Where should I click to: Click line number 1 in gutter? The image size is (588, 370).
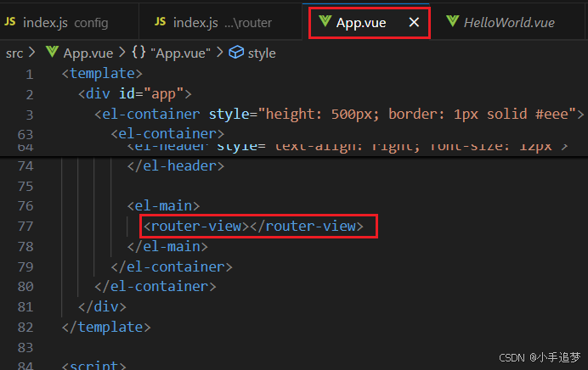pos(30,74)
